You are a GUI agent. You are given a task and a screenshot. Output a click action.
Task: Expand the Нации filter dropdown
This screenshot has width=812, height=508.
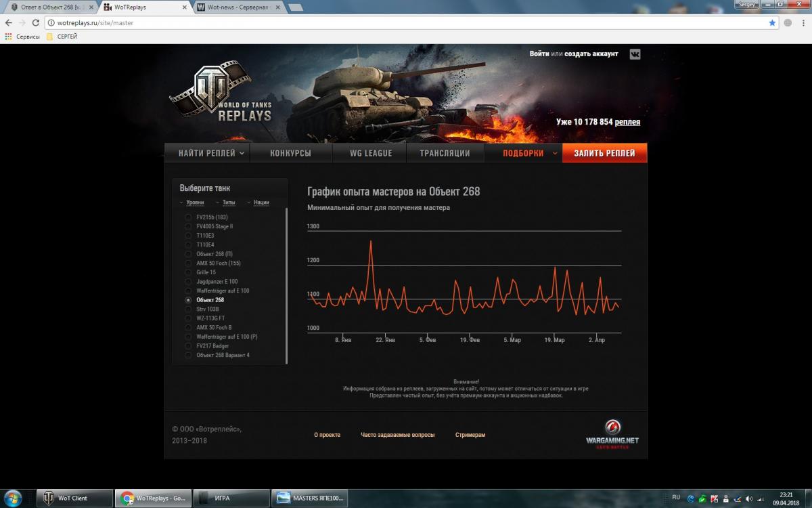[x=261, y=203]
